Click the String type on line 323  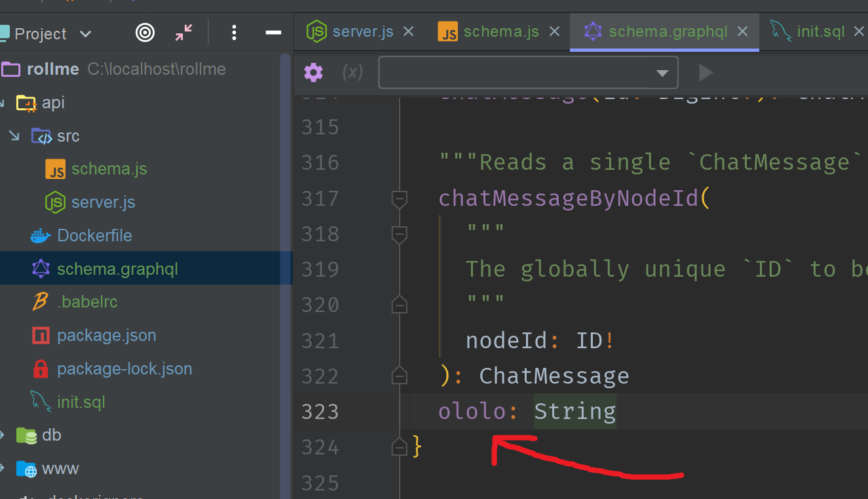575,412
